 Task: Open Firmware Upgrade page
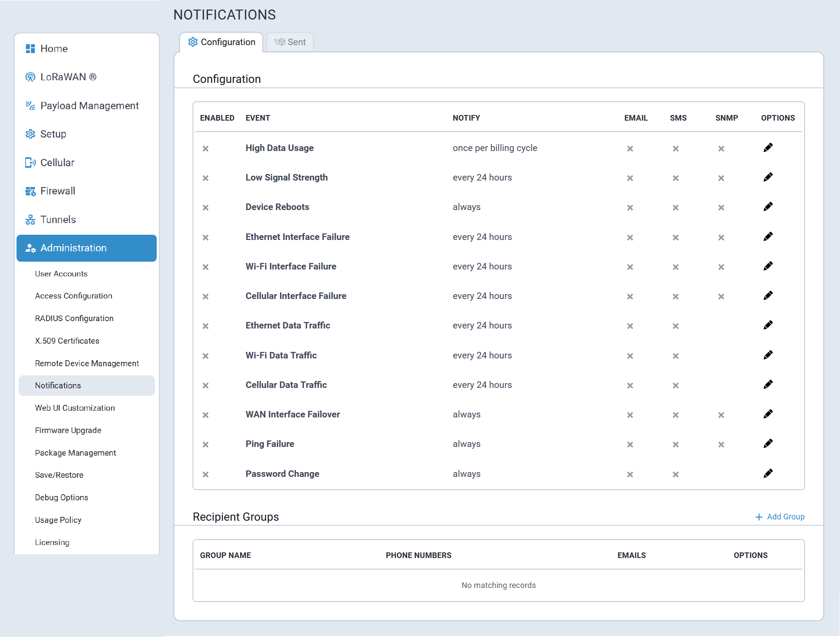(68, 430)
